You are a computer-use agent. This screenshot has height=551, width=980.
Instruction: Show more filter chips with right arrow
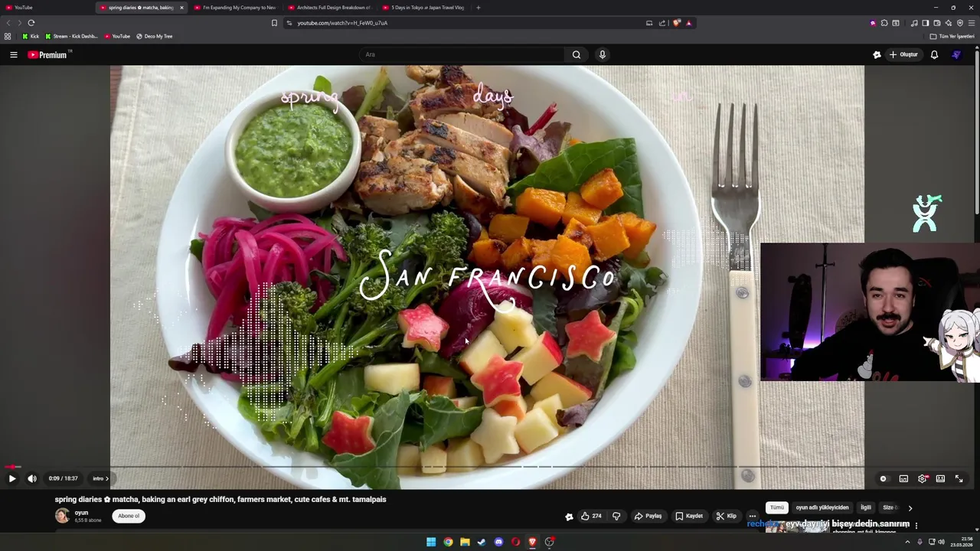tap(910, 507)
